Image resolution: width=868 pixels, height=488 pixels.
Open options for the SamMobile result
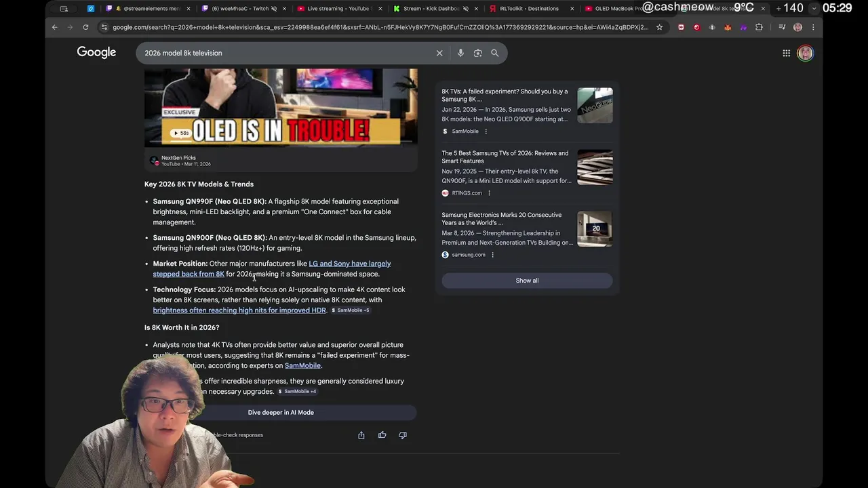click(486, 131)
